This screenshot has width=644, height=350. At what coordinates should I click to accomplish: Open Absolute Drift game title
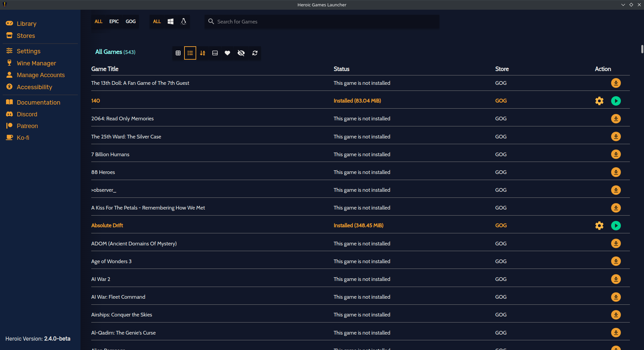(107, 225)
